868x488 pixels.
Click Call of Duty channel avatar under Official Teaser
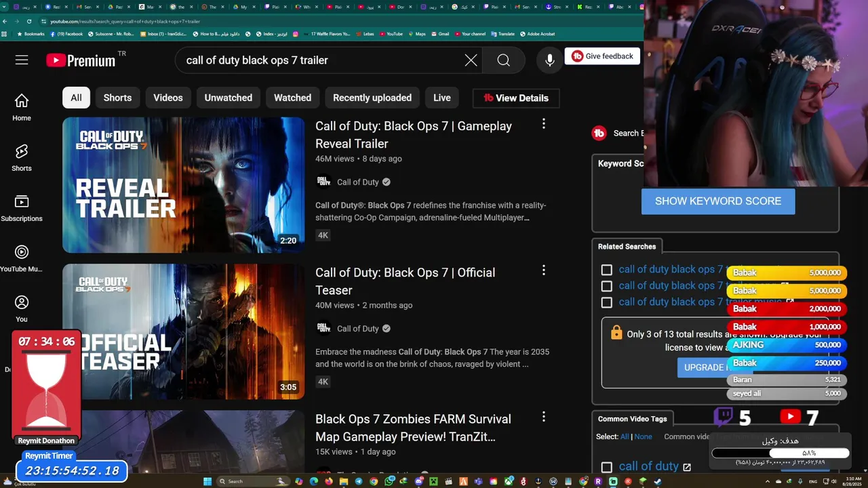(323, 328)
